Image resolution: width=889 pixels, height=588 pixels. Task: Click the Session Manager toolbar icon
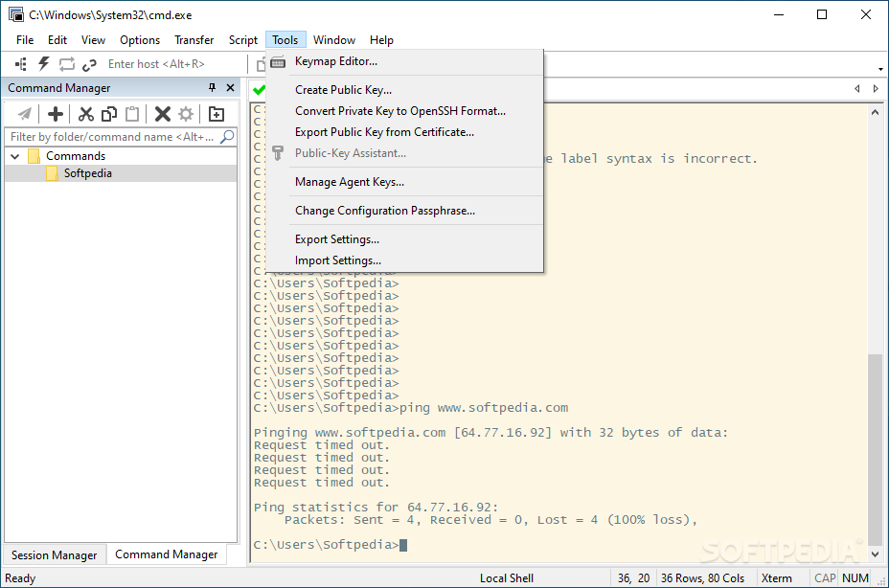(21, 64)
